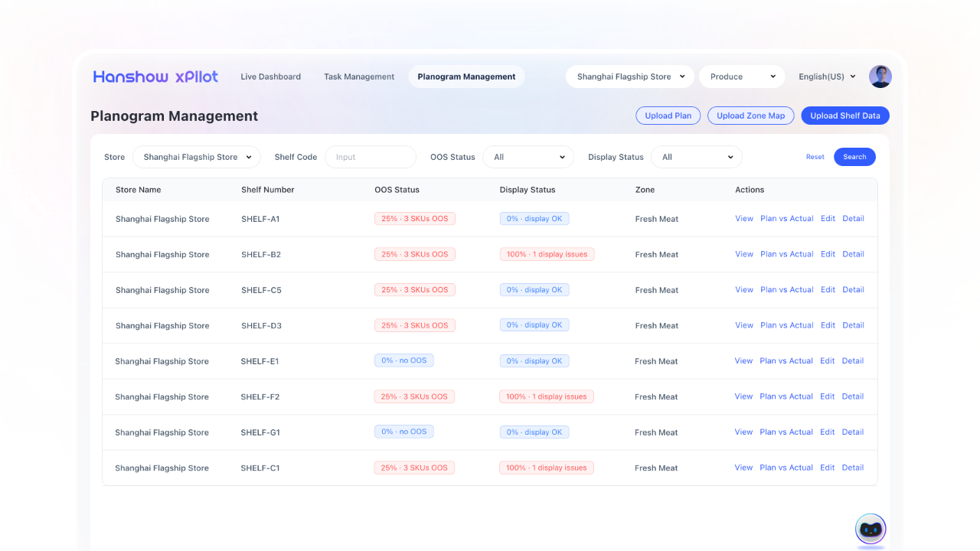The height and width of the screenshot is (551, 980).
Task: Open Detail for SHELF-G1
Action: coord(853,432)
